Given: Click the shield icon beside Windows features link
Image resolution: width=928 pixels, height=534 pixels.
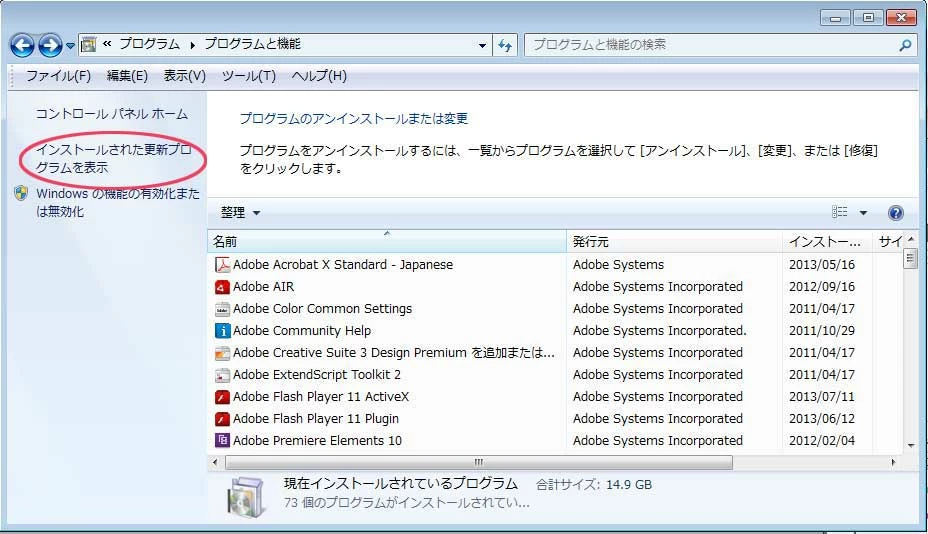Looking at the screenshot, I should click(21, 194).
